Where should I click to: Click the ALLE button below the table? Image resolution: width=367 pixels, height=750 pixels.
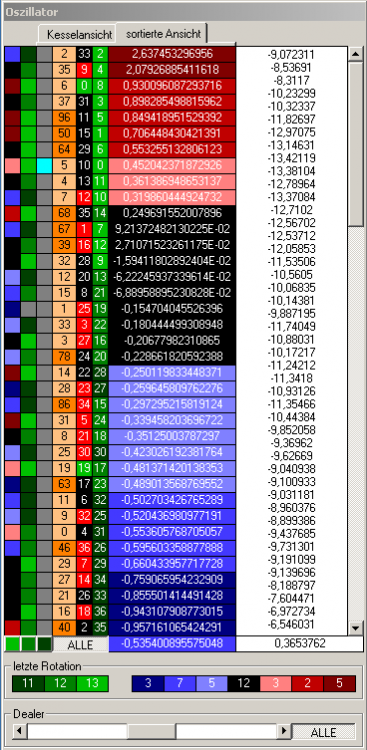click(81, 644)
